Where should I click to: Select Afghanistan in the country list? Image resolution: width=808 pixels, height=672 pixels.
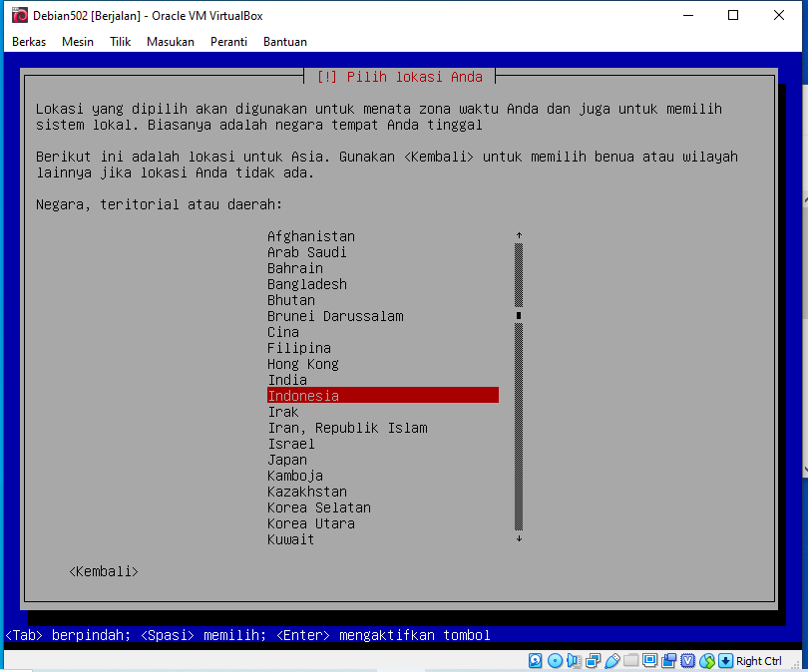[x=383, y=236]
